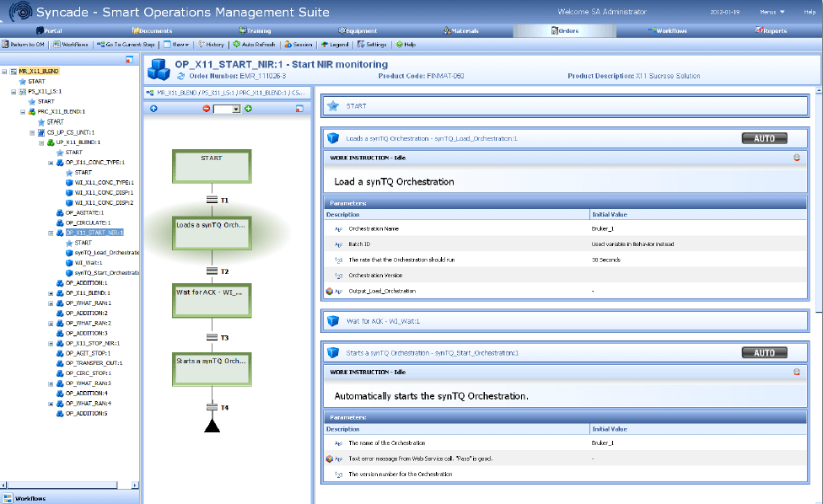Collapse the PS_X11_LS:1 tree node
Viewport: 823px width, 504px height.
(13, 92)
